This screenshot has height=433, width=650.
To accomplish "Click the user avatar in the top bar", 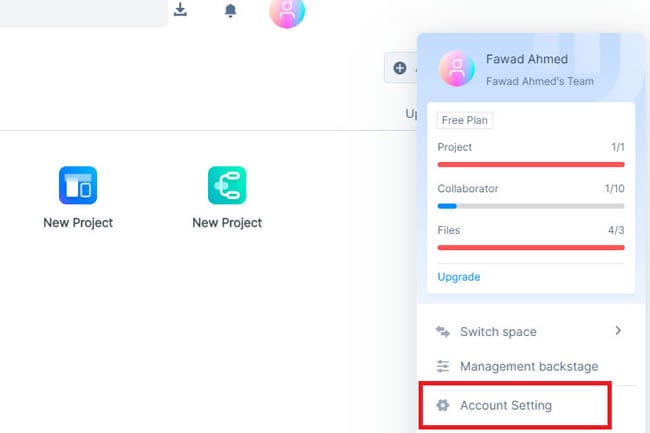I will [287, 11].
